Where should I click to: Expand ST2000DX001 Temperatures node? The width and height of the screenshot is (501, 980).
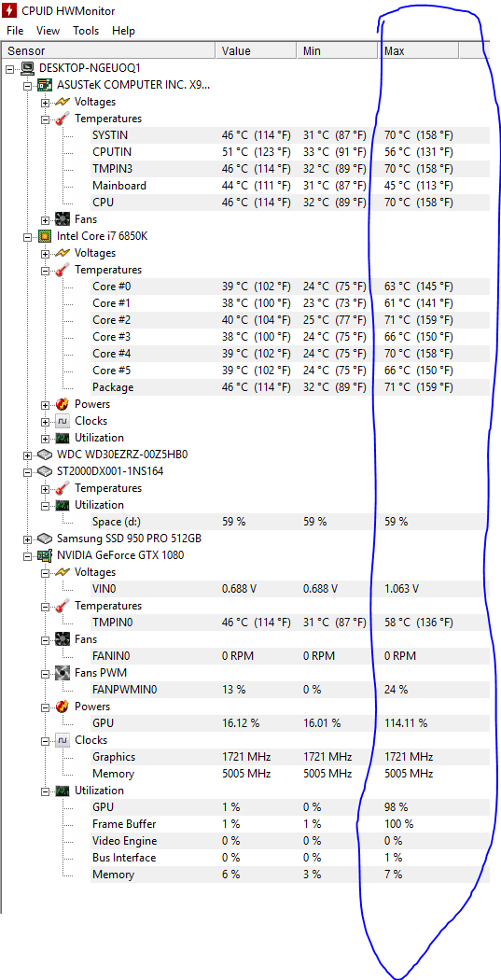click(x=45, y=488)
